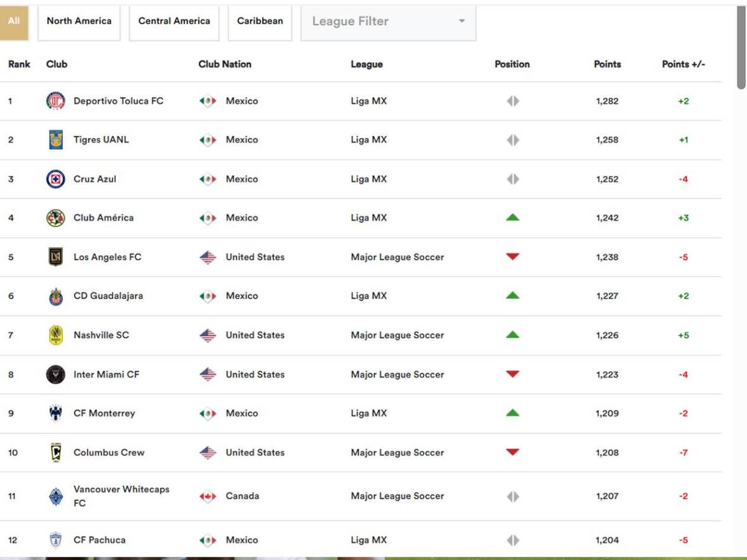The image size is (747, 560).
Task: Open Tigres UANL club name
Action: (101, 140)
